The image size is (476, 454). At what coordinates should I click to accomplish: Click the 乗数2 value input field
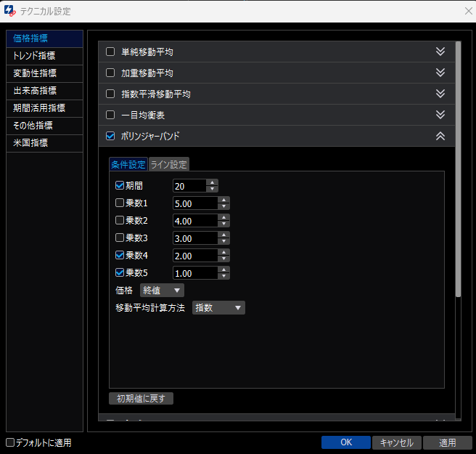pos(194,220)
